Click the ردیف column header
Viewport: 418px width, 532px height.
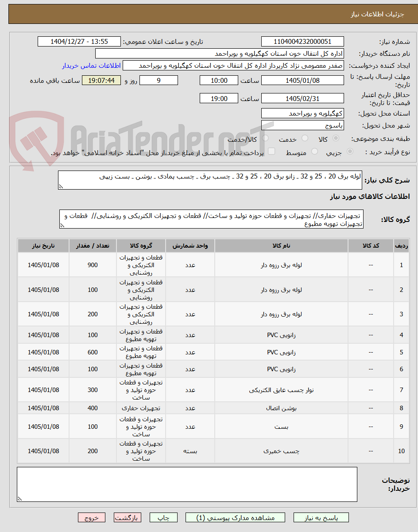401,245
